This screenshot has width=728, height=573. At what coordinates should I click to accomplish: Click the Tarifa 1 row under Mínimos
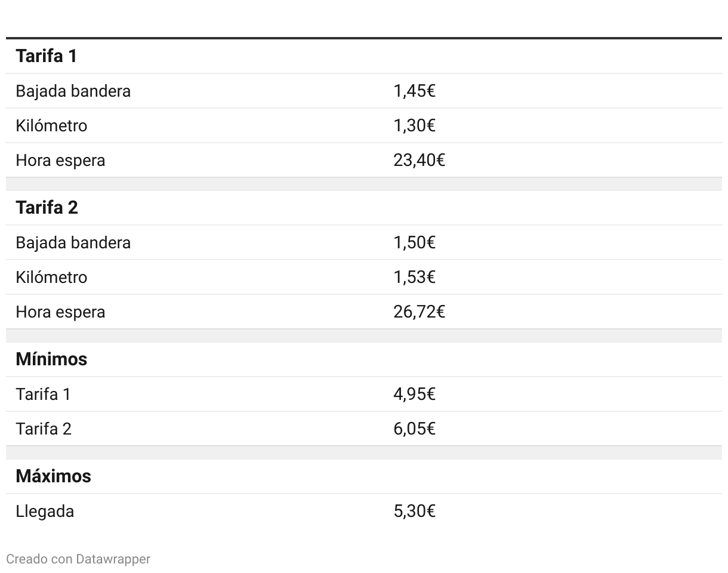[x=43, y=395]
